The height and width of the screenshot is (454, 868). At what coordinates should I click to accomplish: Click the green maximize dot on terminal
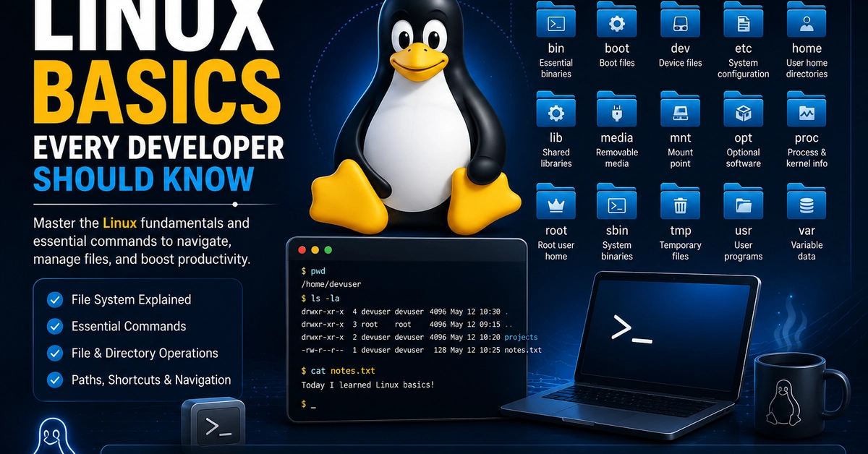pyautogui.click(x=328, y=250)
